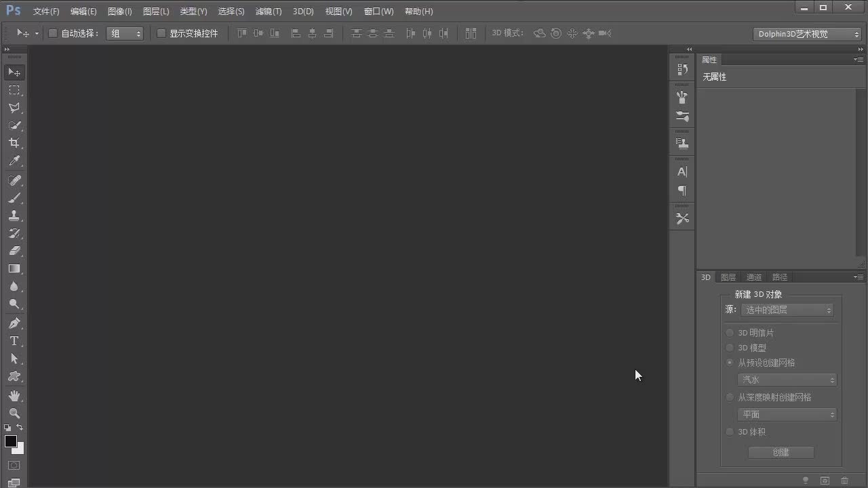The height and width of the screenshot is (488, 868).
Task: Expand the toolbox double-arrow toggle
Action: (x=7, y=49)
